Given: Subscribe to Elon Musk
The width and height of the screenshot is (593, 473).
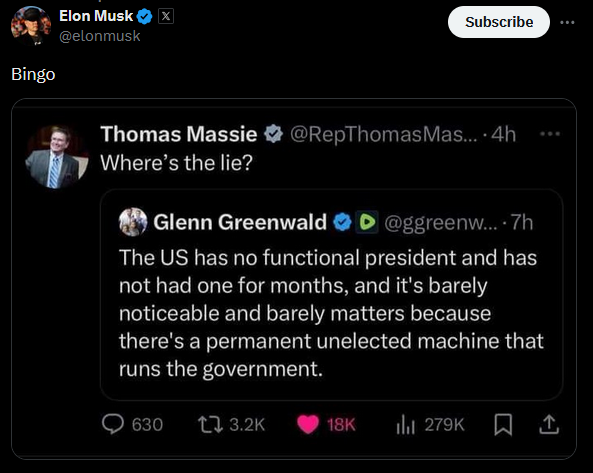Looking at the screenshot, I should pos(499,22).
